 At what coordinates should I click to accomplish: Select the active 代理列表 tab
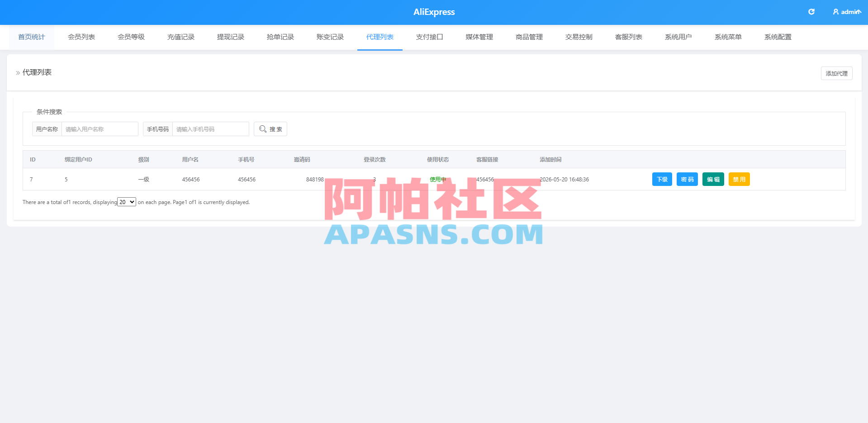click(x=380, y=37)
